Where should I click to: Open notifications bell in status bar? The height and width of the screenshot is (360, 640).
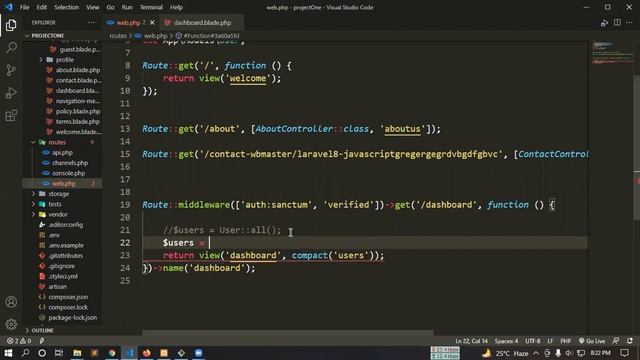[630, 341]
